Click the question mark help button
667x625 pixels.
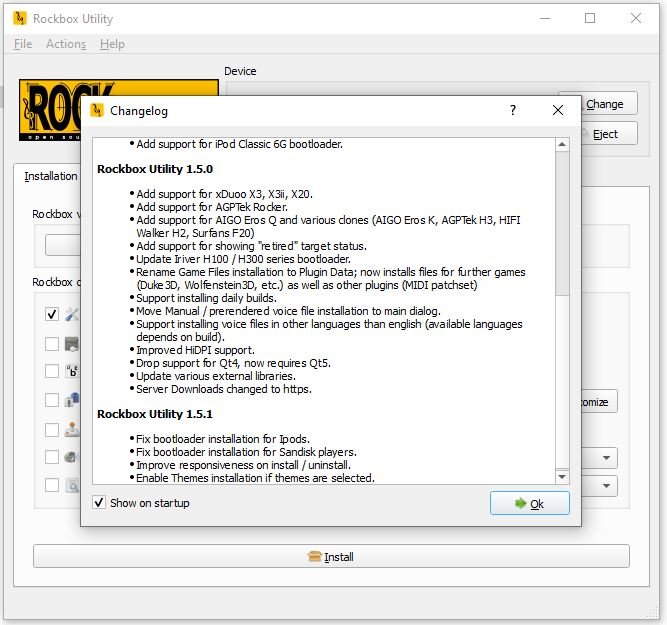(x=513, y=110)
